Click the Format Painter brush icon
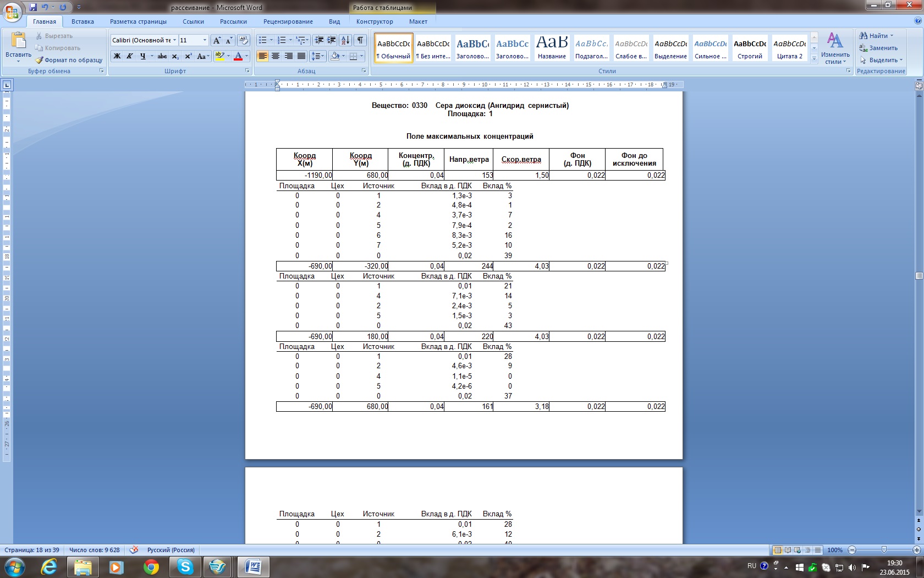Viewport: 924px width, 578px height. pos(39,60)
